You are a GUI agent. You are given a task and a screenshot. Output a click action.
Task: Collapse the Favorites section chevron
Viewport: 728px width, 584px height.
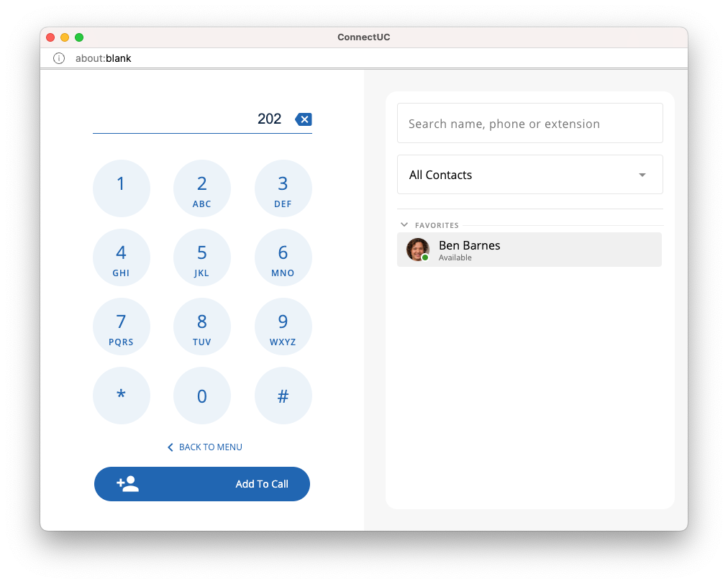coord(404,224)
